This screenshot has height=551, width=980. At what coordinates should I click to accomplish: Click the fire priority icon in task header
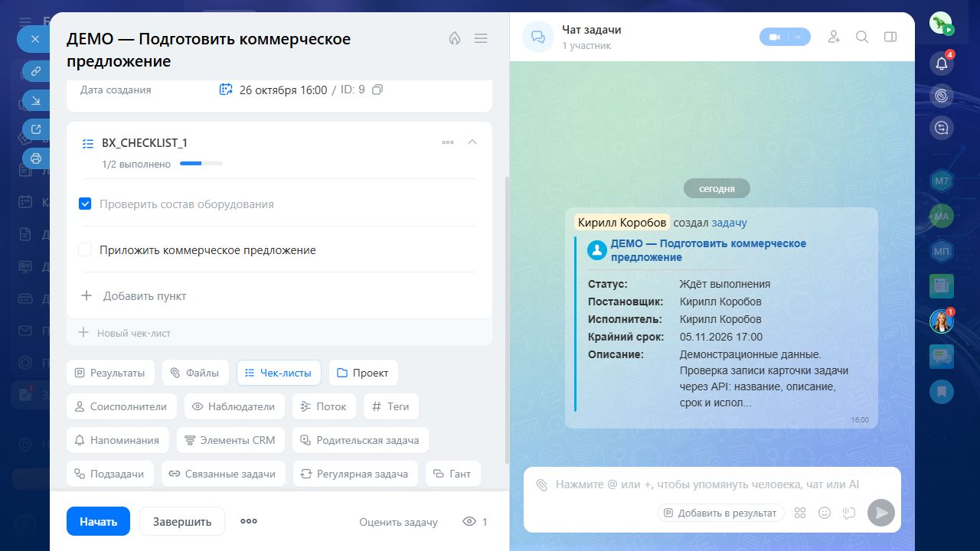[455, 38]
